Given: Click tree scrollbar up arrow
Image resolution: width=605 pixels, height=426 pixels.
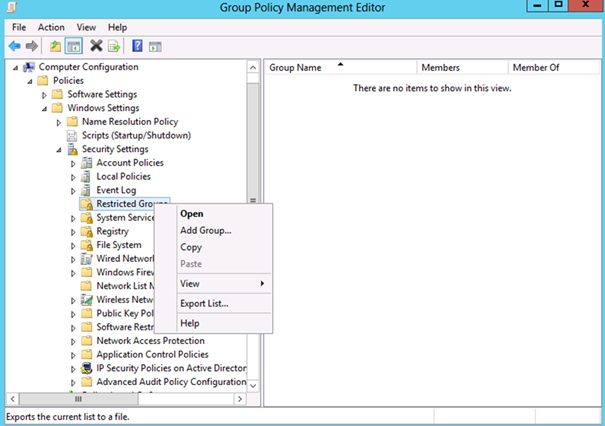Looking at the screenshot, I should pos(253,68).
